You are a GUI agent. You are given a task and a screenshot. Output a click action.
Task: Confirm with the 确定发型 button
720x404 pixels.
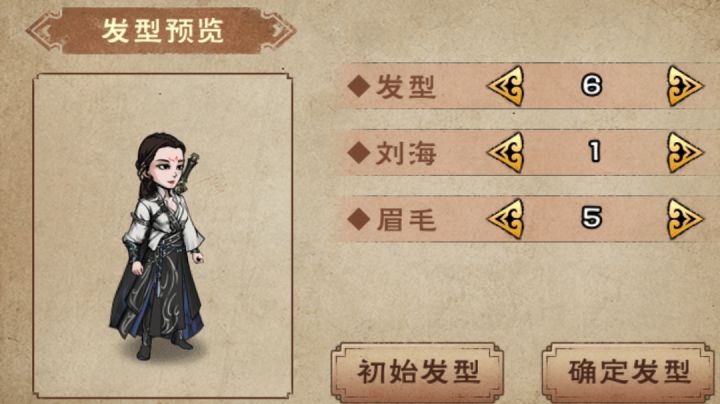click(x=628, y=372)
